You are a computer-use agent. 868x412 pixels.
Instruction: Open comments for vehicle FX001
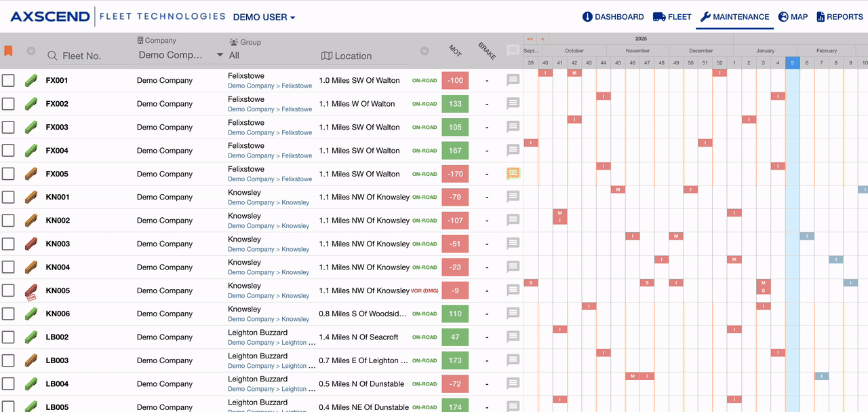tap(513, 80)
